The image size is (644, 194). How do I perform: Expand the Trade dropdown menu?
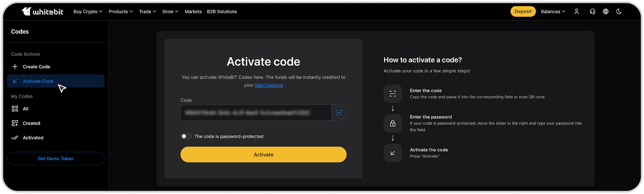[147, 12]
